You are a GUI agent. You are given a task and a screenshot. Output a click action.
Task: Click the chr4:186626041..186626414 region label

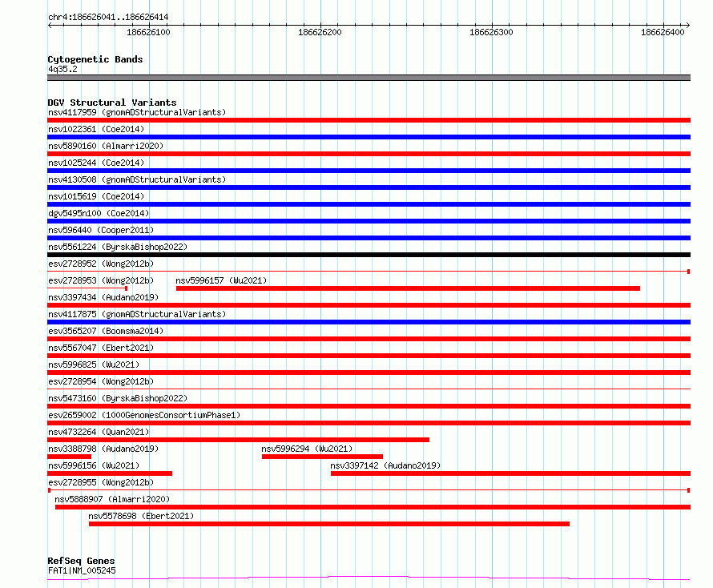[108, 17]
